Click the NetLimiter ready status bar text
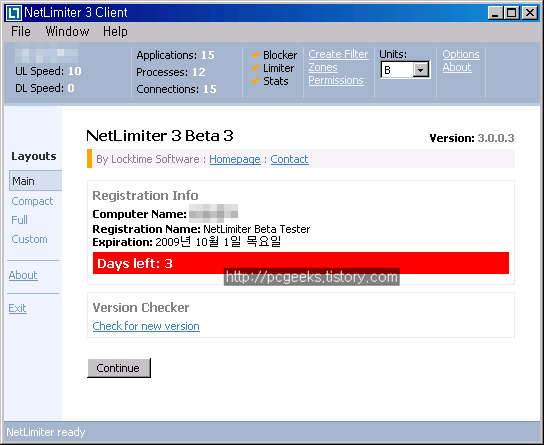Viewport: 544px width, 445px height. coord(46,432)
